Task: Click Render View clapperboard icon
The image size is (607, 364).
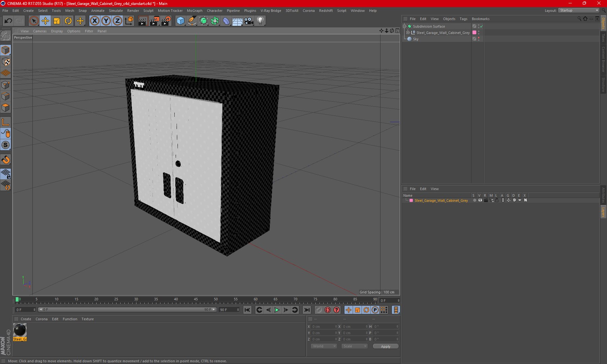Action: point(143,21)
